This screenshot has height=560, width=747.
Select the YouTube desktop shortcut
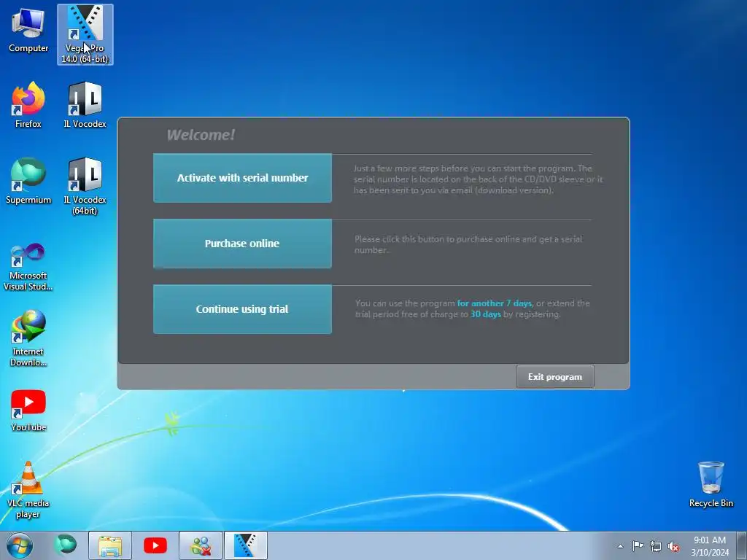(28, 411)
